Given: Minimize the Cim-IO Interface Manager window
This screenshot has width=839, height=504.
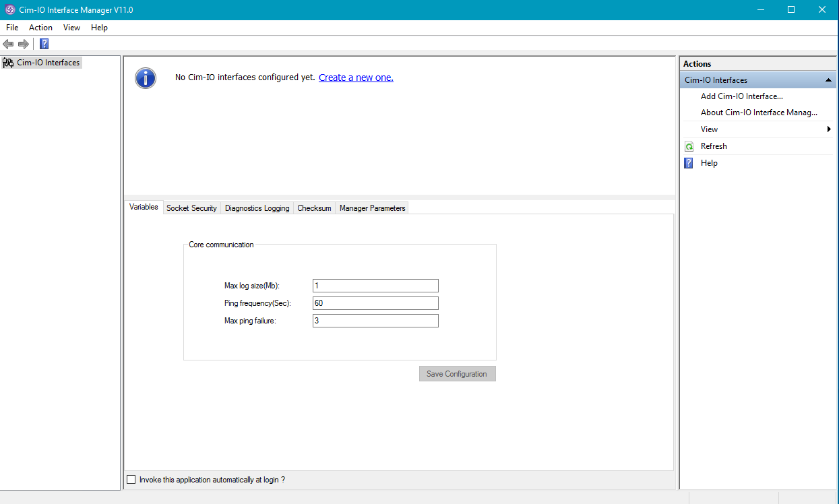Looking at the screenshot, I should click(x=760, y=10).
